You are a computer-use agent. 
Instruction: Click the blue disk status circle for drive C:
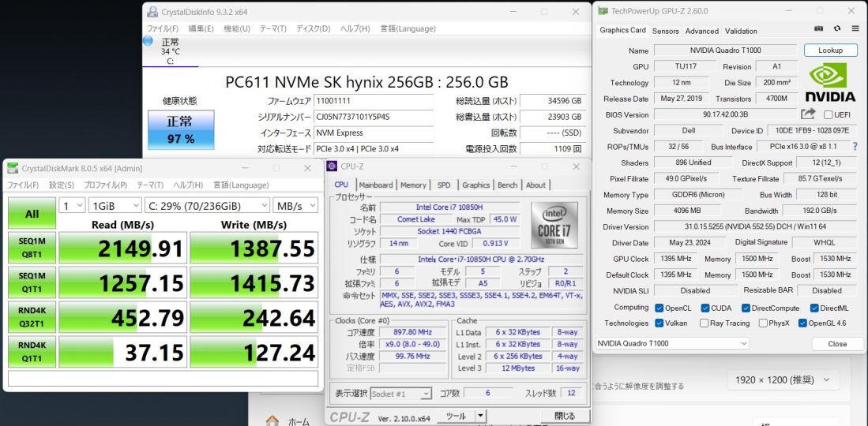coord(148,41)
